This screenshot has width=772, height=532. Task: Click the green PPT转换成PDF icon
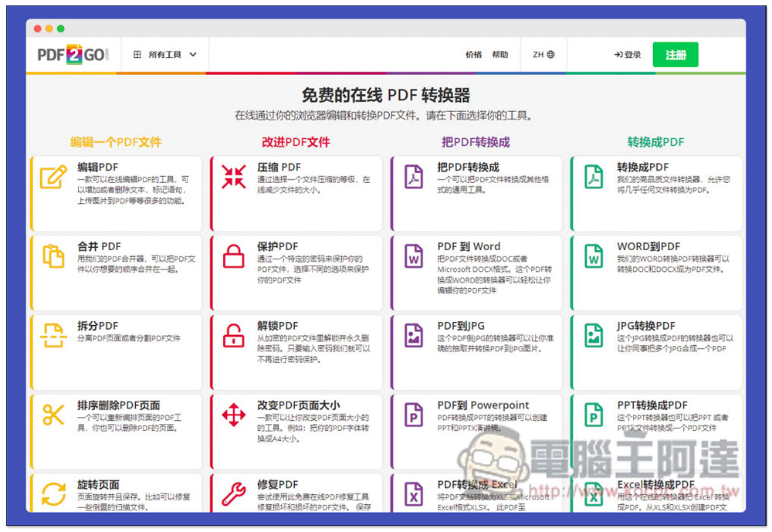click(x=594, y=415)
